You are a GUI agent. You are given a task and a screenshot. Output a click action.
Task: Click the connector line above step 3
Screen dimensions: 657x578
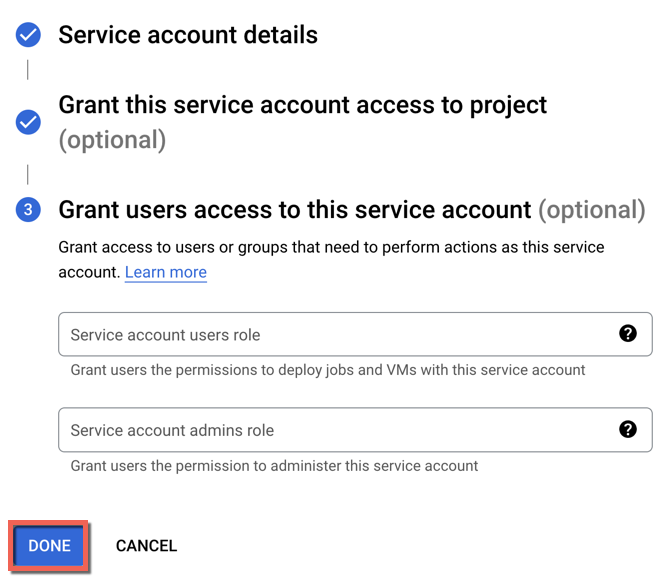click(28, 174)
